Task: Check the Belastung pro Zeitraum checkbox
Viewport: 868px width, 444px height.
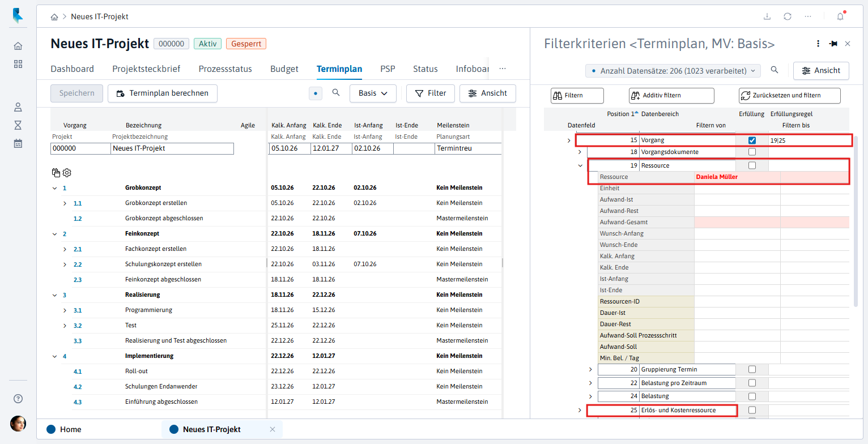Action: (x=752, y=383)
